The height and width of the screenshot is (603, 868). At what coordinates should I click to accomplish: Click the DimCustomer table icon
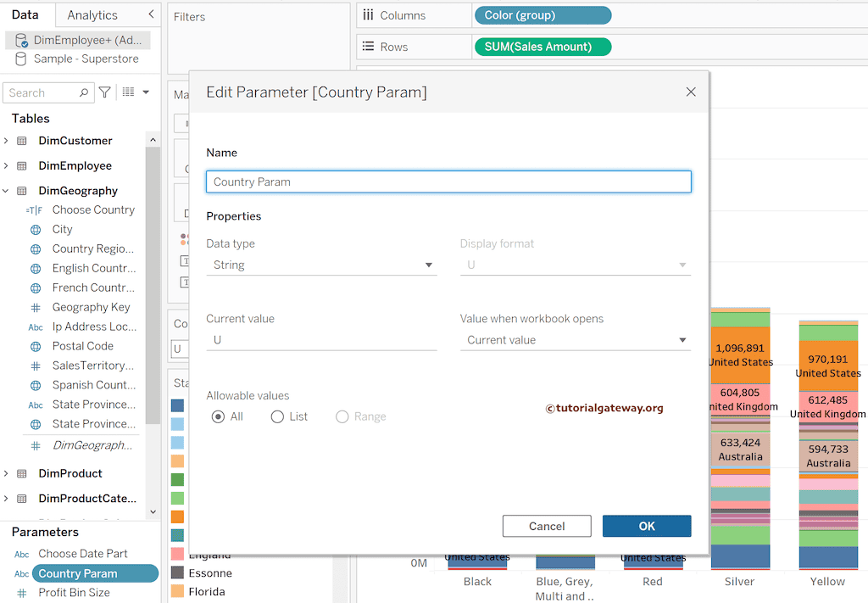pos(21,141)
